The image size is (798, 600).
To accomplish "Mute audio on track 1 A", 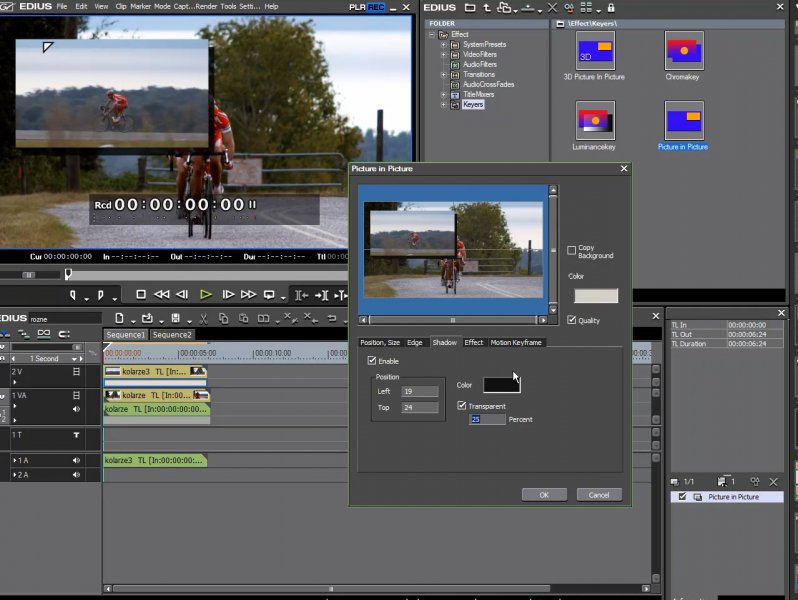I will pos(76,460).
